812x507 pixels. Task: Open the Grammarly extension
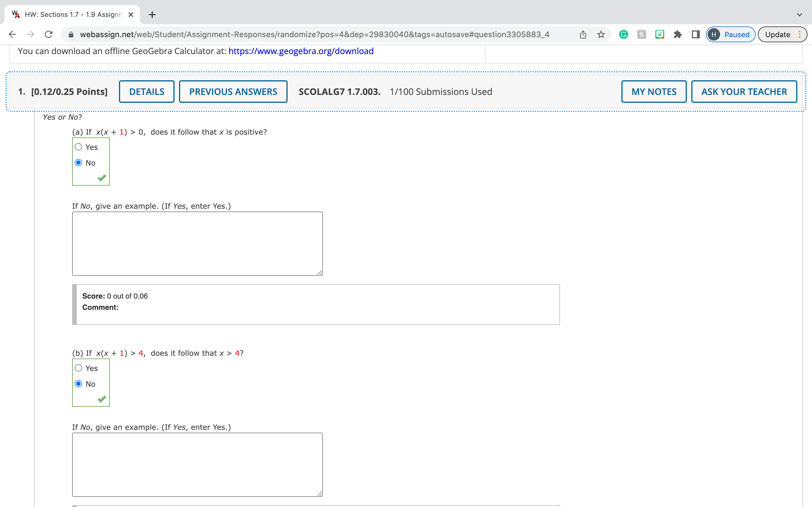point(623,34)
